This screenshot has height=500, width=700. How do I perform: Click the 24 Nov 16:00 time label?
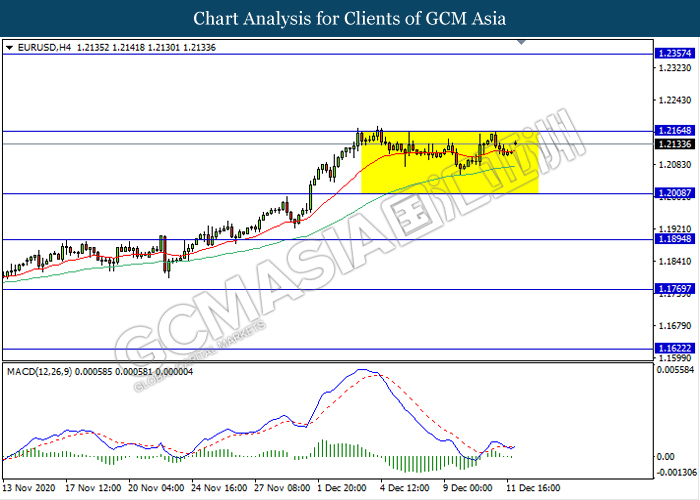[x=219, y=488]
